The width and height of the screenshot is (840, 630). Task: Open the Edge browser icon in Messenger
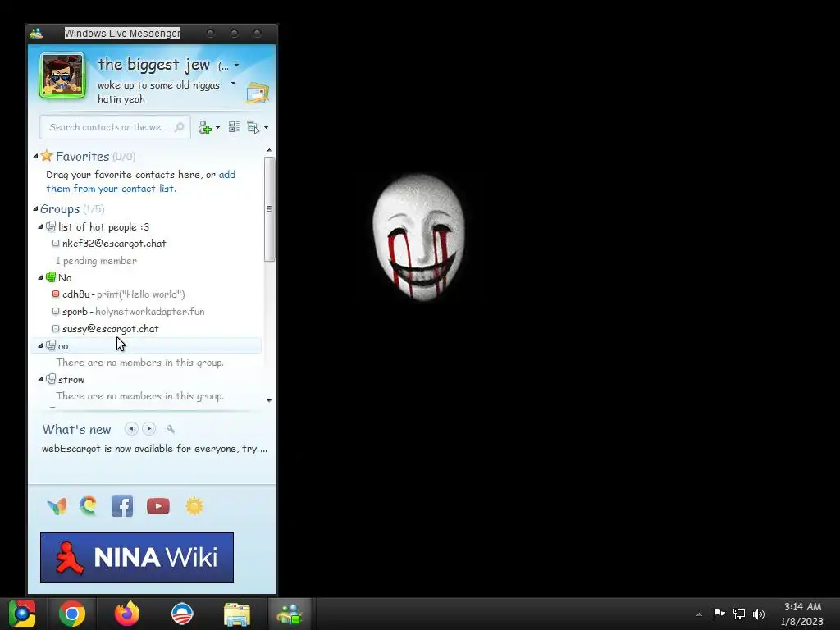tap(89, 505)
